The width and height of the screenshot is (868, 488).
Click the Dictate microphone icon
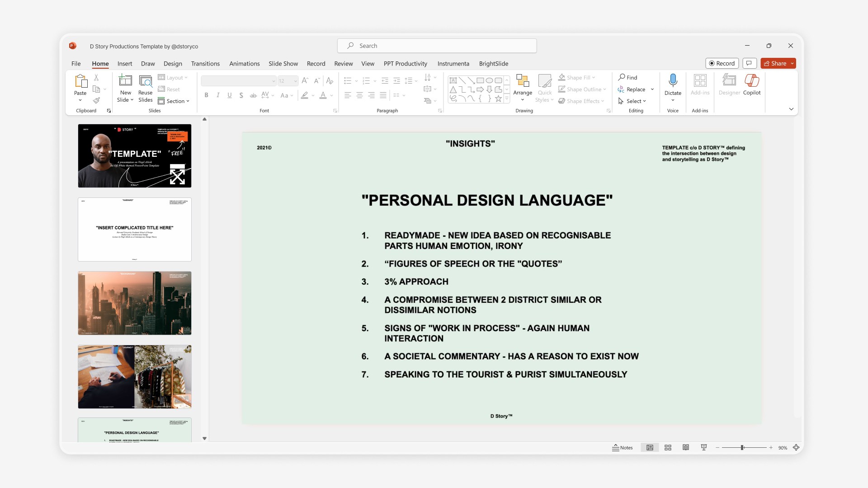click(x=673, y=80)
